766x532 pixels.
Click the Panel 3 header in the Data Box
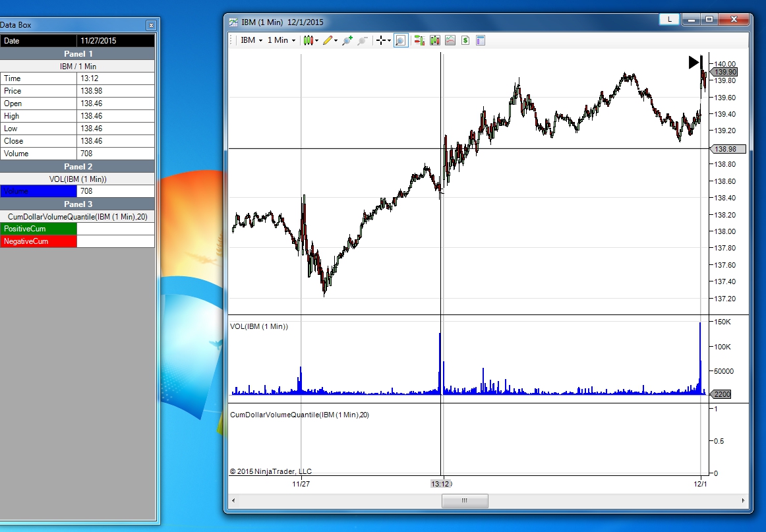click(x=78, y=204)
